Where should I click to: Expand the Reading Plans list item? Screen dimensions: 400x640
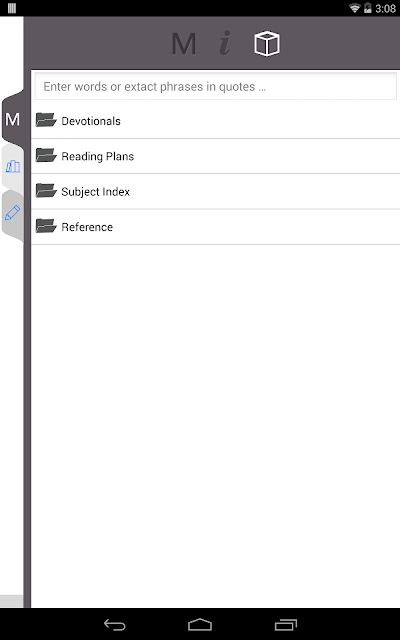(216, 156)
